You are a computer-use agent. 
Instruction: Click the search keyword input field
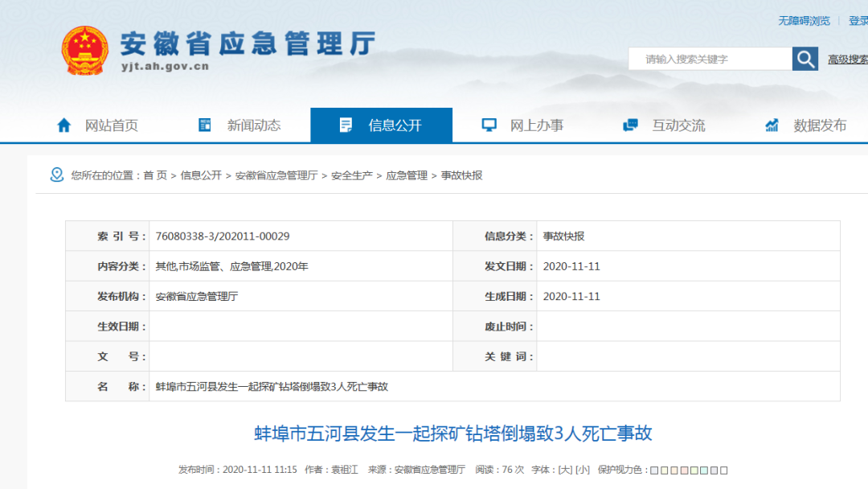[x=710, y=59]
